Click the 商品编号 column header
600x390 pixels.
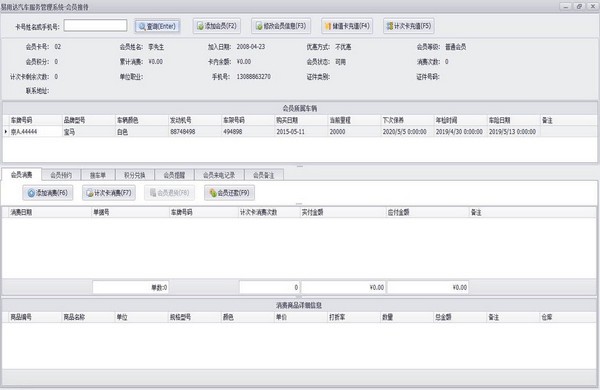(x=35, y=317)
